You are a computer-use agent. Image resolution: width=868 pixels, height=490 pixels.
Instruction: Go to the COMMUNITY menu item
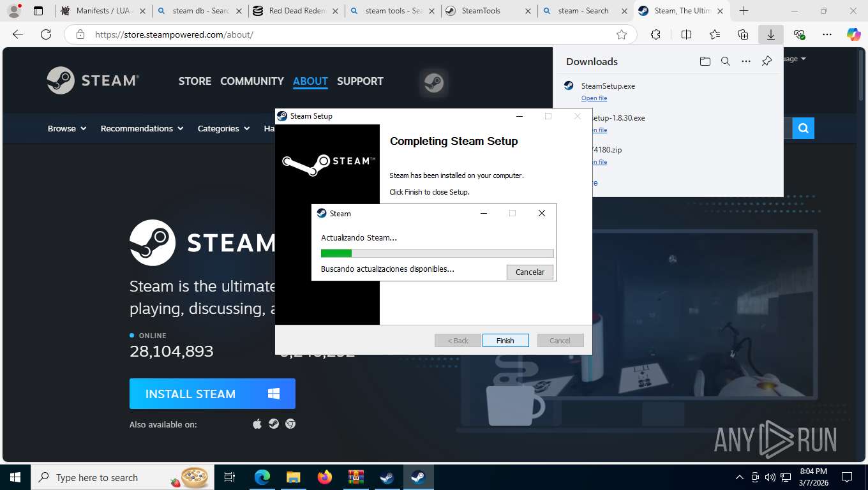pyautogui.click(x=252, y=81)
